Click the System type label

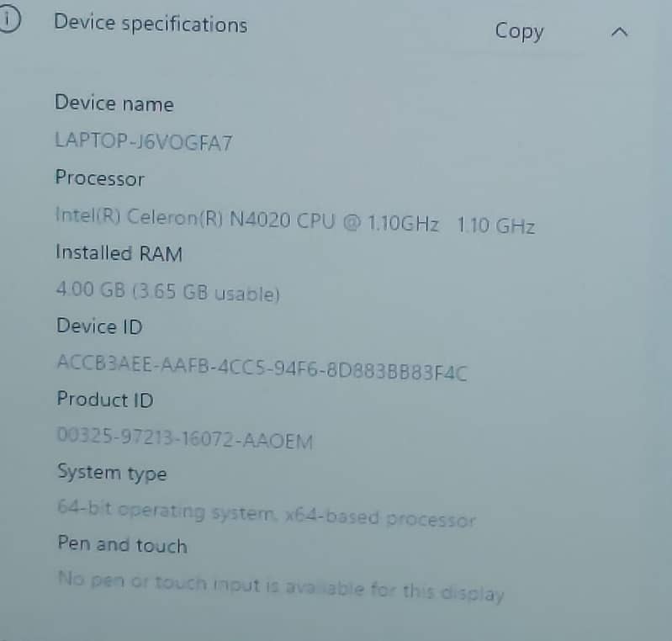112,473
